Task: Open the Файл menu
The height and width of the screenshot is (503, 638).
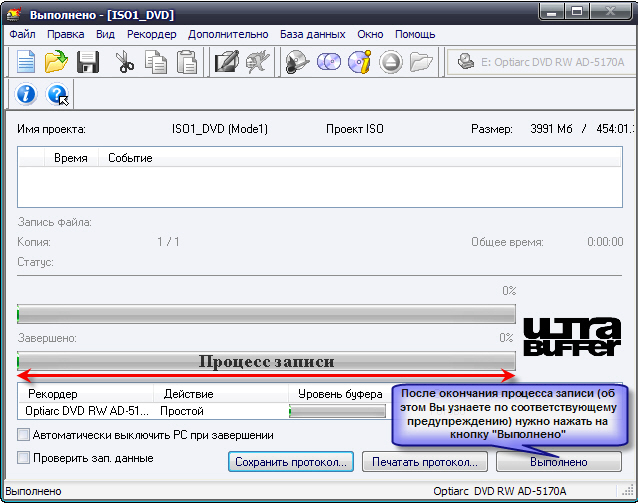Action: 22,34
